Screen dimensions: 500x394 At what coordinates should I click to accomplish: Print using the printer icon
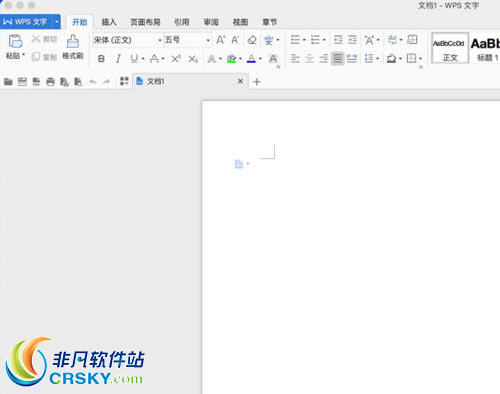coord(50,82)
